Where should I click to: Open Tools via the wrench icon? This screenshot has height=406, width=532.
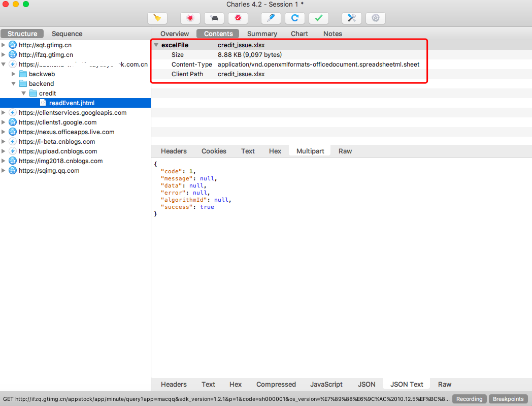click(351, 18)
